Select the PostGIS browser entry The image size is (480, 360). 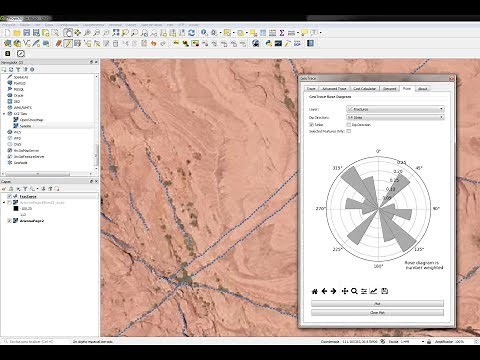tap(19, 83)
